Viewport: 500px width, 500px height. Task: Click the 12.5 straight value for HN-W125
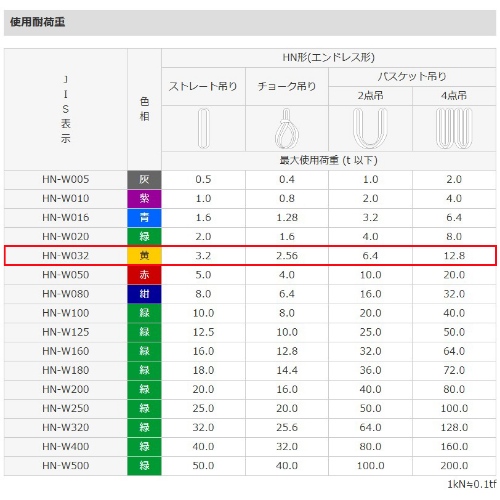(203, 332)
